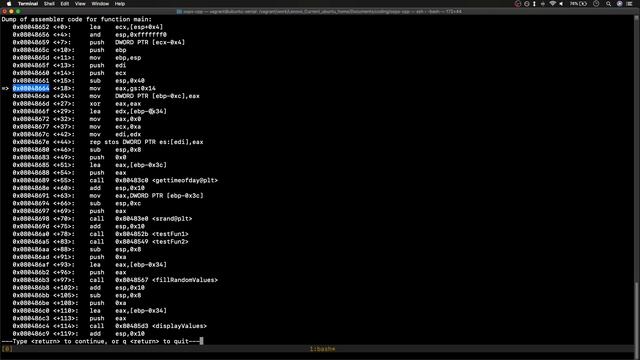Close the Terminal window with red button

[x=4, y=11]
